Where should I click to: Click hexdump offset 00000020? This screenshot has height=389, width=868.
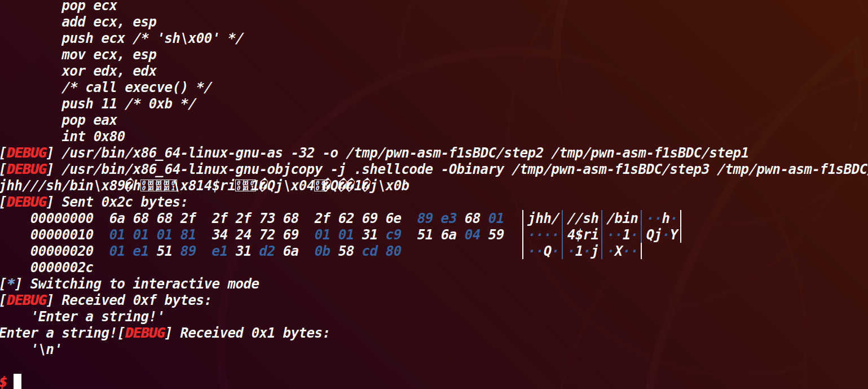point(61,251)
